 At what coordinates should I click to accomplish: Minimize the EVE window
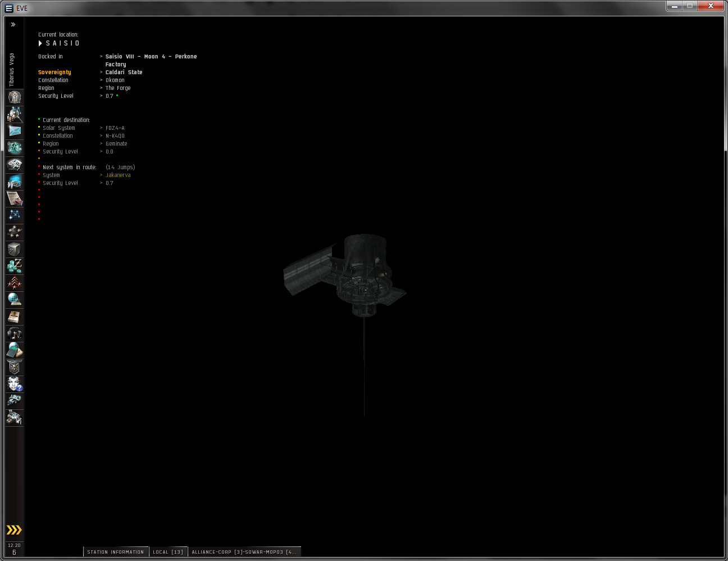(x=675, y=6)
